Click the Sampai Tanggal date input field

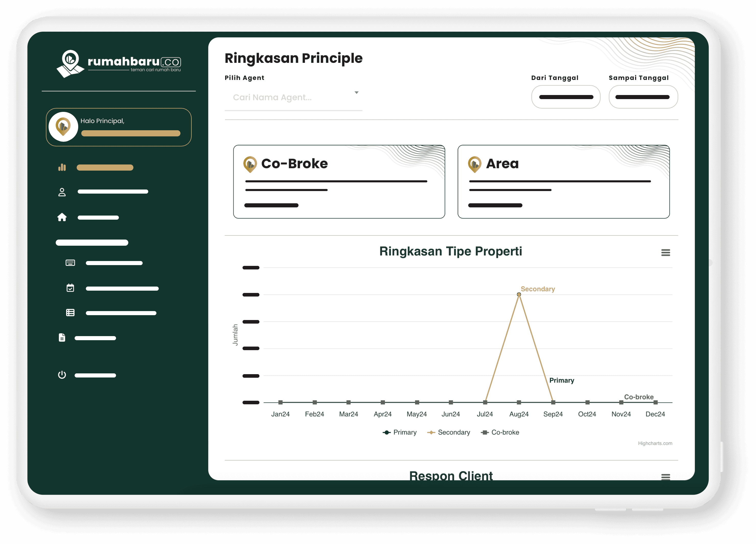pyautogui.click(x=642, y=97)
